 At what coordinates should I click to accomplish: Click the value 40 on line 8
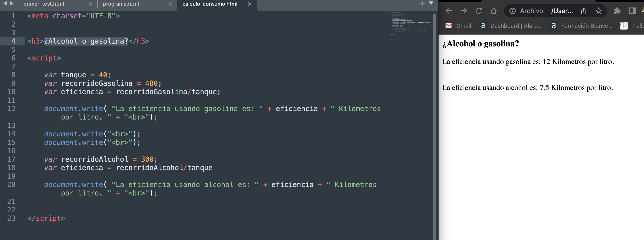coord(103,75)
